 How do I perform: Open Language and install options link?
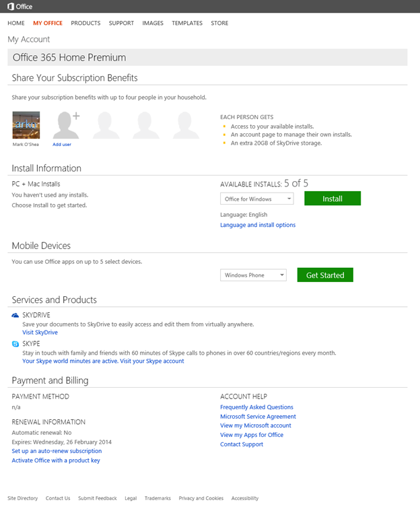(258, 225)
